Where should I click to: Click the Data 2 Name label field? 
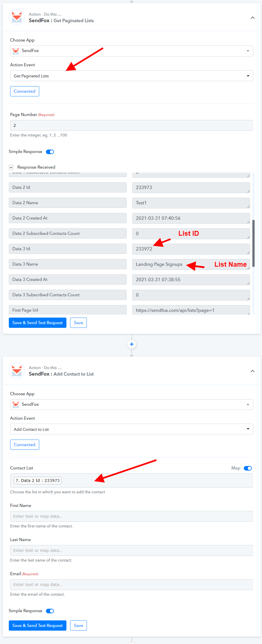tap(68, 203)
